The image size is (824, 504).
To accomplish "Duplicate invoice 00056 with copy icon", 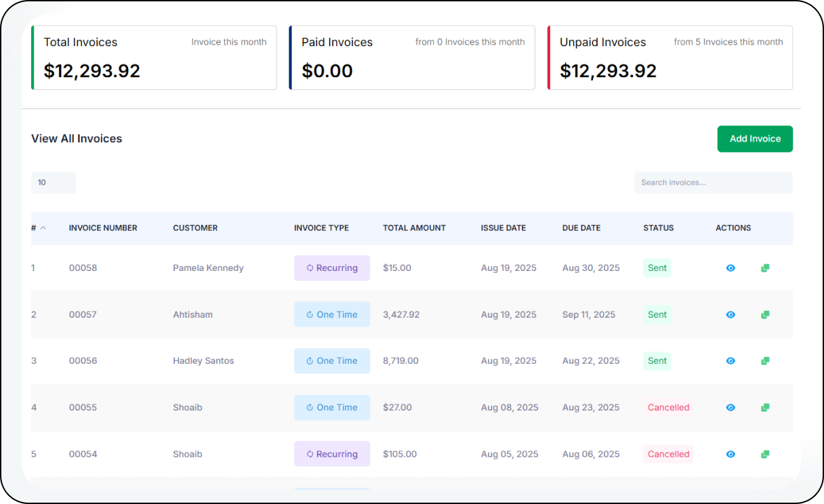I will 765,361.
